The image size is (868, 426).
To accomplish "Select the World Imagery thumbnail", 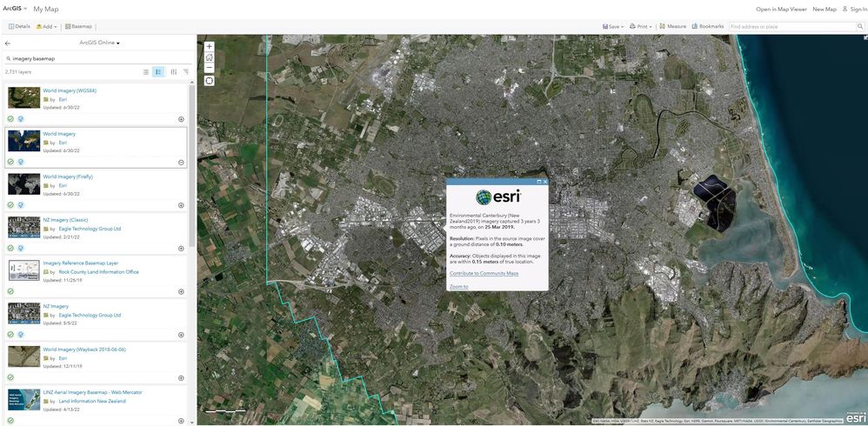I will [x=23, y=141].
